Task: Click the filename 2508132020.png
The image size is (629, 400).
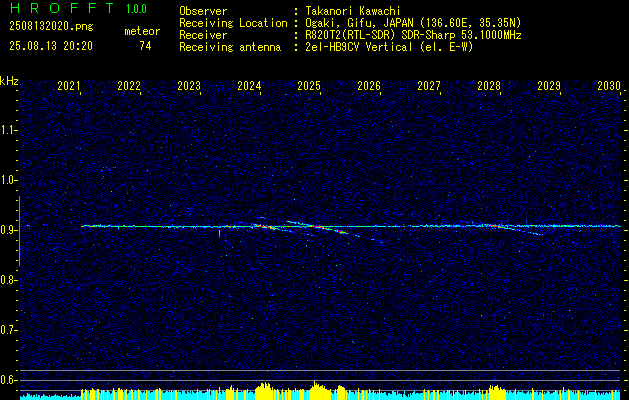Action: point(51,27)
